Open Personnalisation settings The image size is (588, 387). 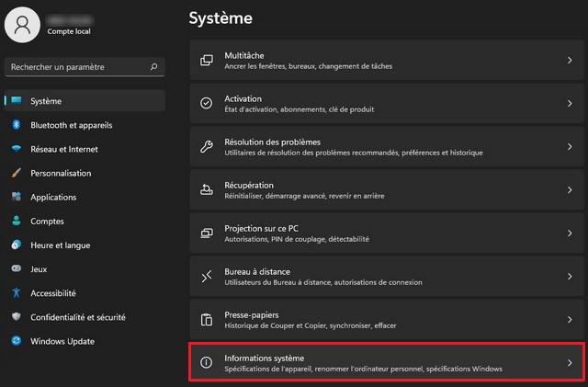point(85,173)
